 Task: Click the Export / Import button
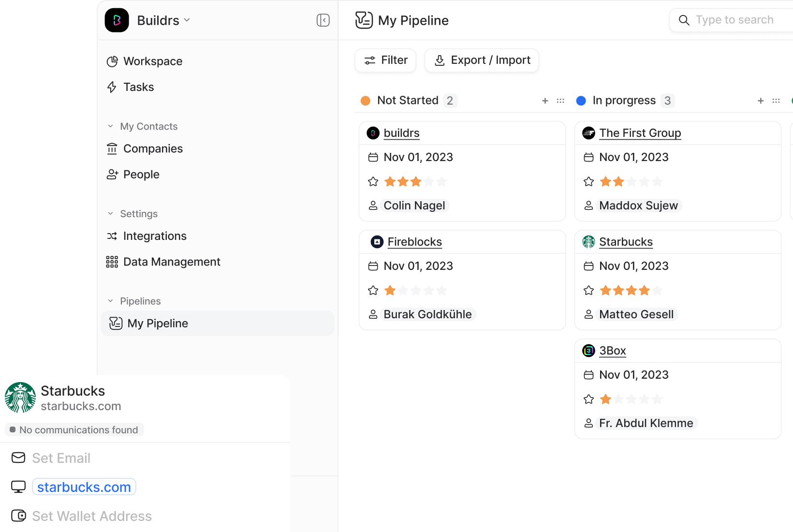pyautogui.click(x=482, y=60)
